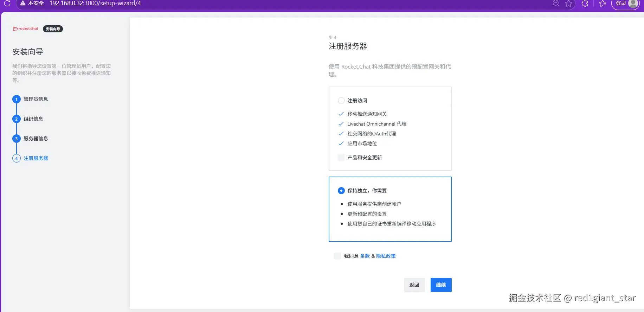The width and height of the screenshot is (644, 312).
Task: Click the text 使用您自己的证书重新编译移动应用程序
Action: tap(392, 224)
